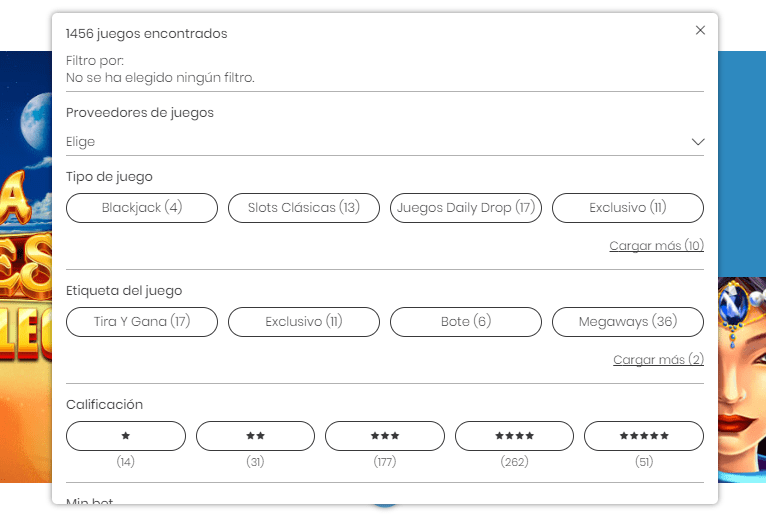Filter by four-star rating
The height and width of the screenshot is (520, 766).
tap(514, 436)
